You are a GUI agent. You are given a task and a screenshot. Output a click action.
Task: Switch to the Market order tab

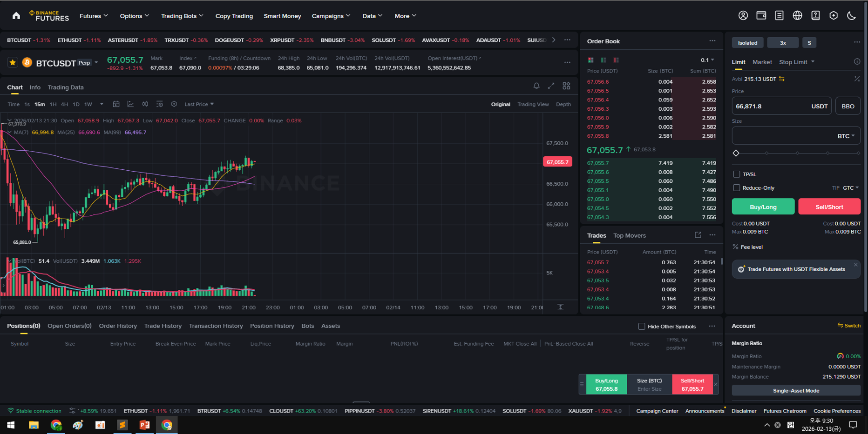click(x=762, y=62)
